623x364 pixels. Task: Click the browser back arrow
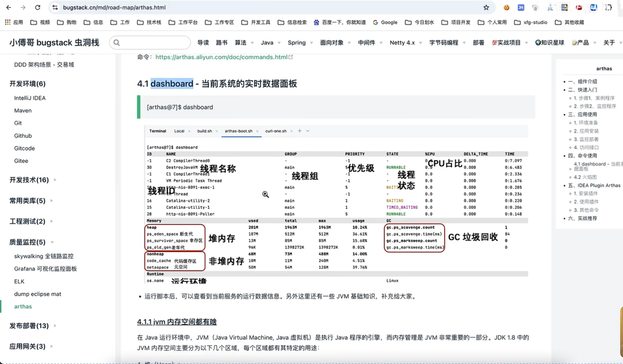pyautogui.click(x=9, y=7)
